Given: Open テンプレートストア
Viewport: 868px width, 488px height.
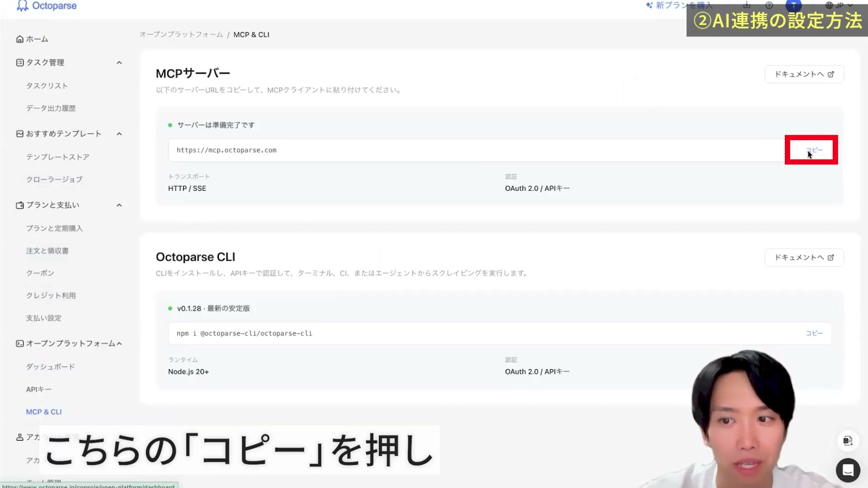Looking at the screenshot, I should click(x=58, y=157).
